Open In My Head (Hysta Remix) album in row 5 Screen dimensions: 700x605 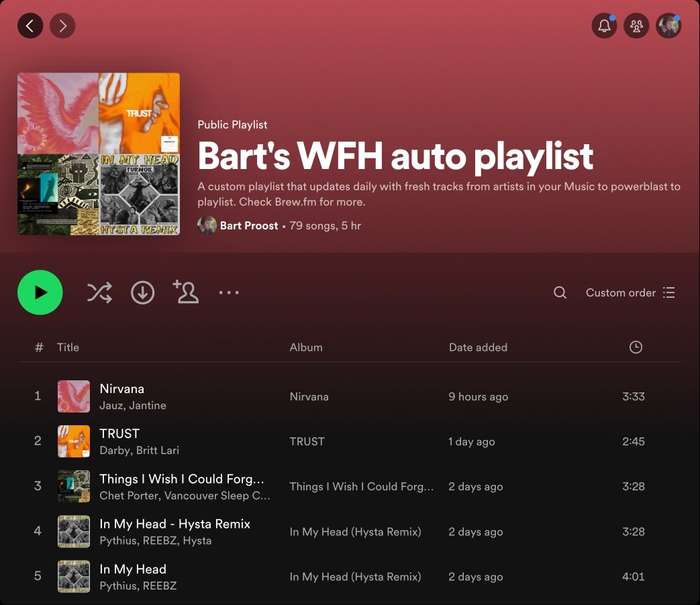(x=355, y=577)
